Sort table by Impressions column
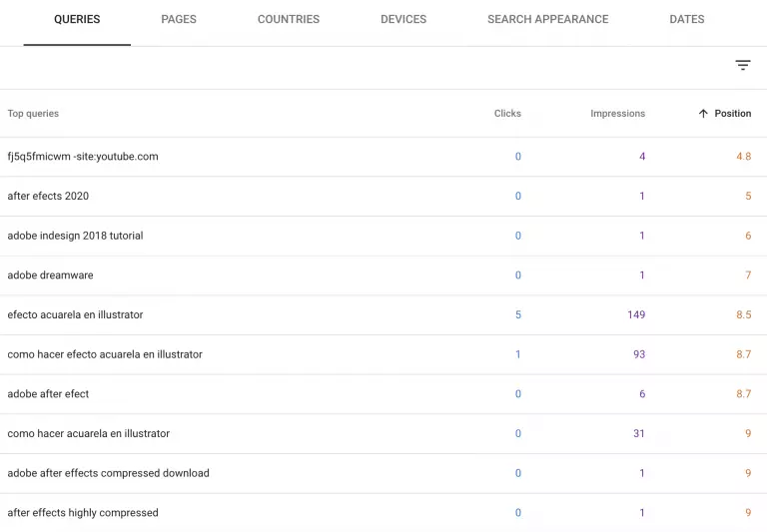 click(x=617, y=114)
